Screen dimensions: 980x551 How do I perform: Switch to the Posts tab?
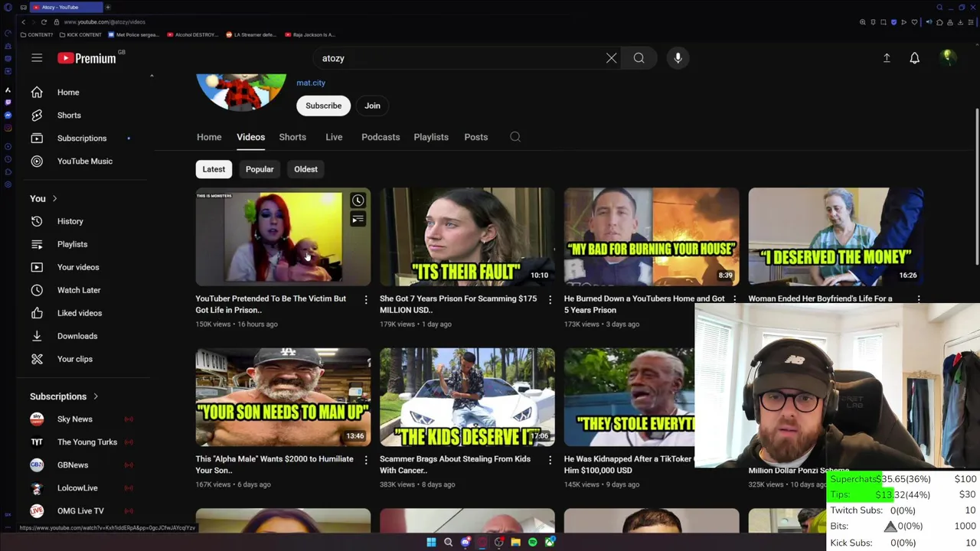click(475, 137)
